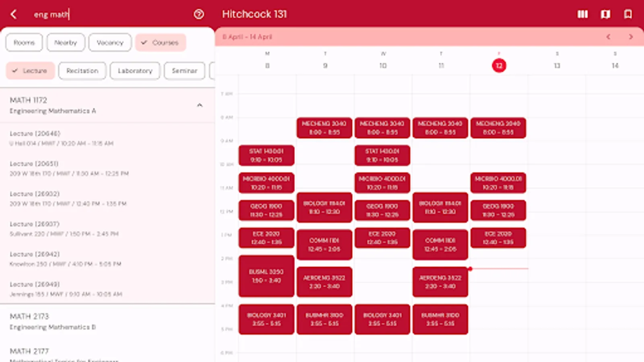The image size is (644, 362).
Task: Switch to the Rooms filter tab
Action: (x=24, y=42)
